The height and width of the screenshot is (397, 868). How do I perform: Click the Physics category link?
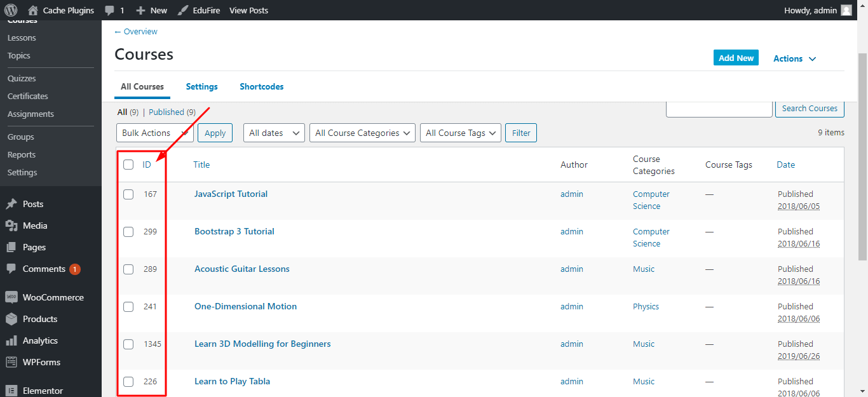(646, 307)
